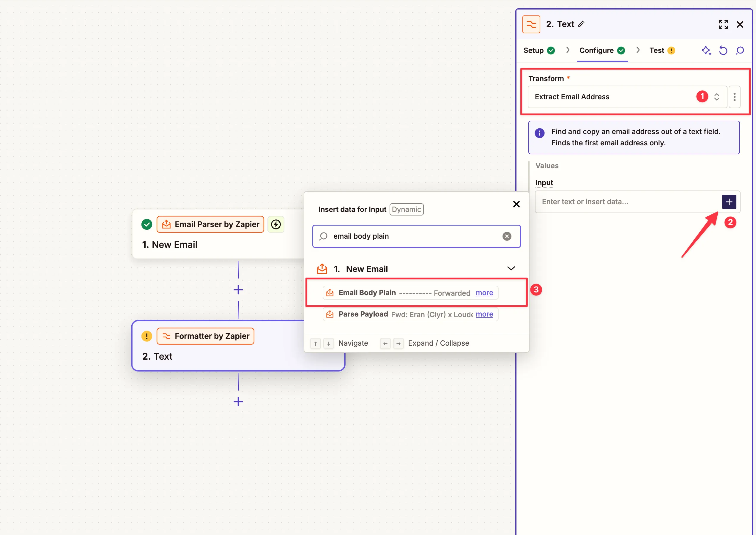Collapse the 1. New Email section chevron

coord(511,268)
